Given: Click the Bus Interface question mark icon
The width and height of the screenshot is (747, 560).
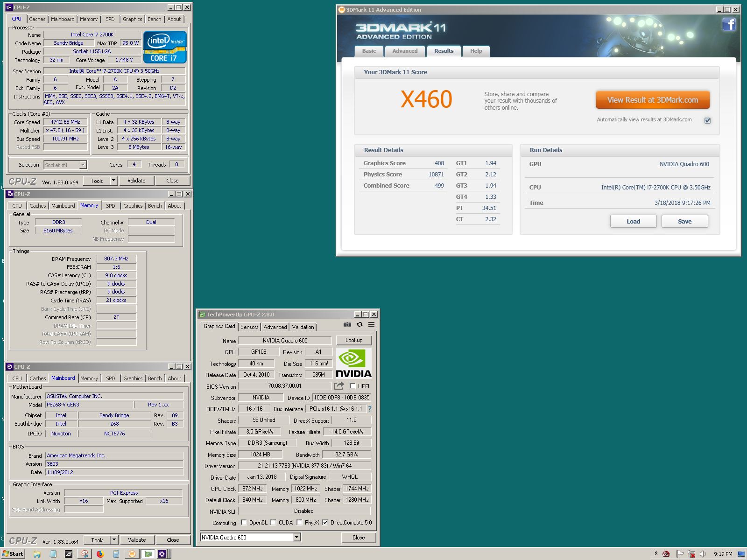Looking at the screenshot, I should click(370, 409).
